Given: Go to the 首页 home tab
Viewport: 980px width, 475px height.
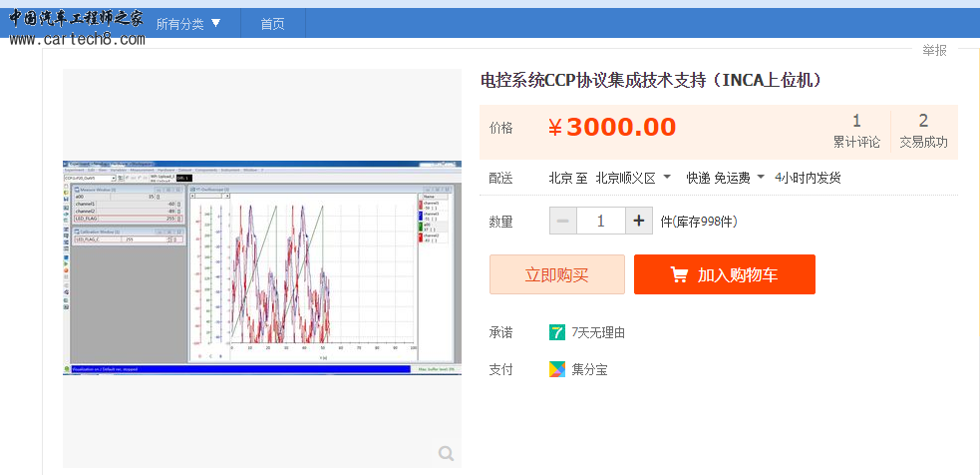Looking at the screenshot, I should coord(272,24).
